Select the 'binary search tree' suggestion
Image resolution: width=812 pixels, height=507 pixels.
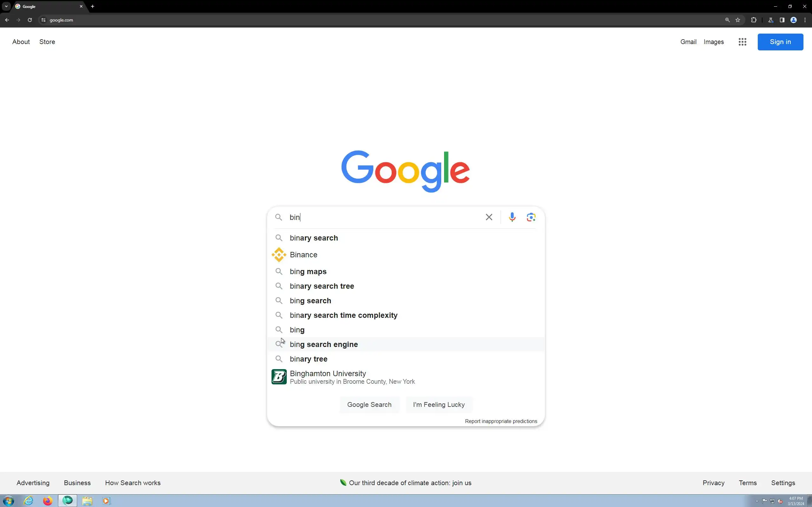321,286
